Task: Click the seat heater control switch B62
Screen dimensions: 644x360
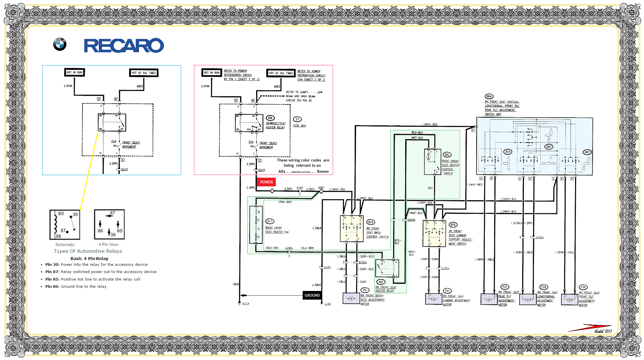Action: click(x=433, y=162)
